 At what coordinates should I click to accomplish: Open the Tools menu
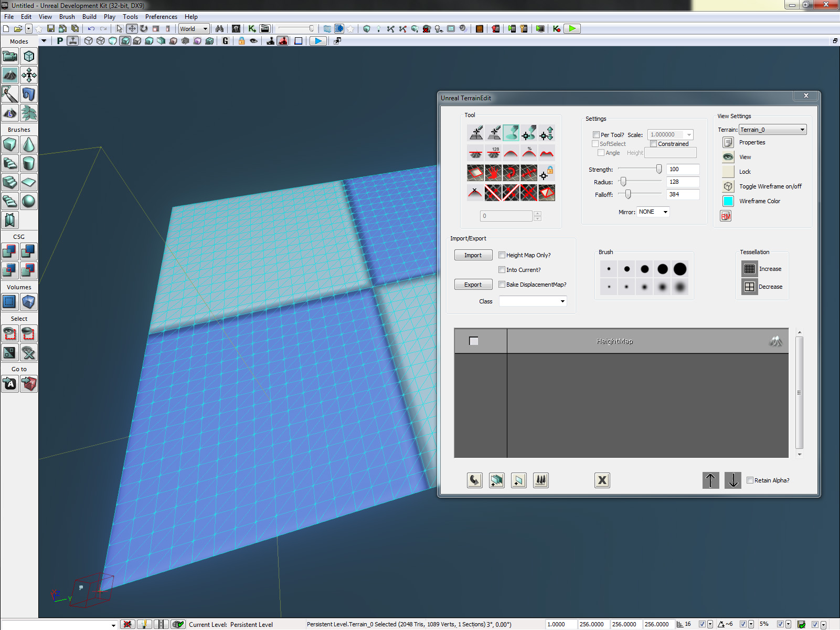[x=130, y=17]
